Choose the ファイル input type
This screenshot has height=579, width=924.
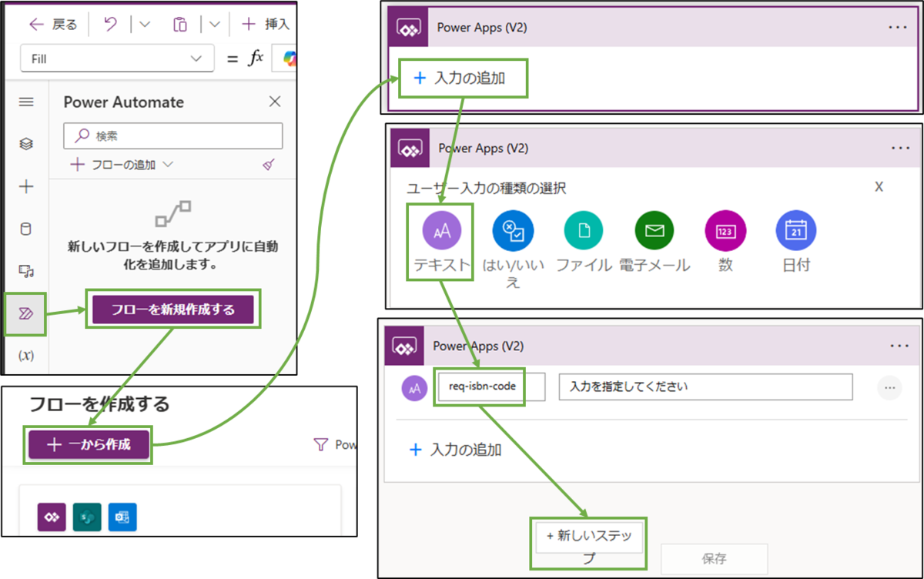click(584, 243)
